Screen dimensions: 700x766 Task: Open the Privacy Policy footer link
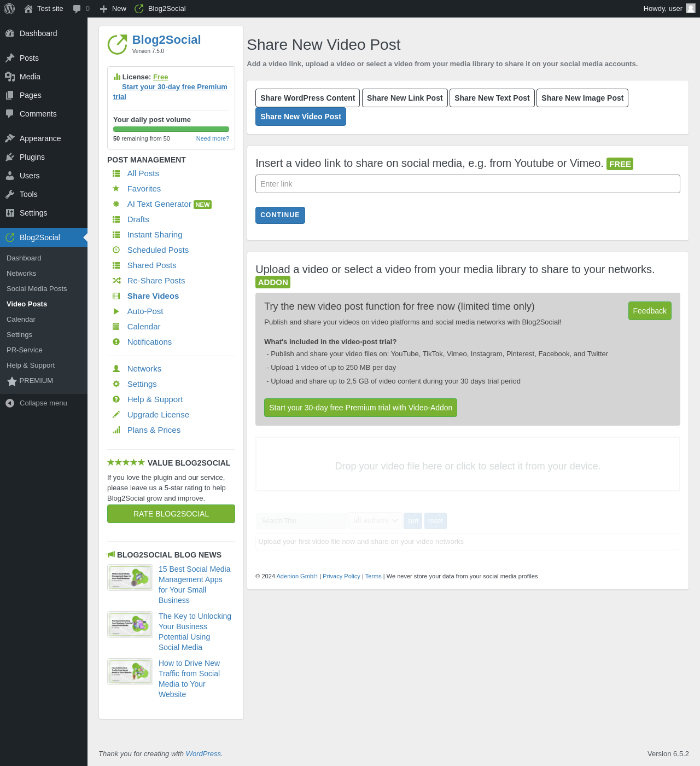[341, 576]
